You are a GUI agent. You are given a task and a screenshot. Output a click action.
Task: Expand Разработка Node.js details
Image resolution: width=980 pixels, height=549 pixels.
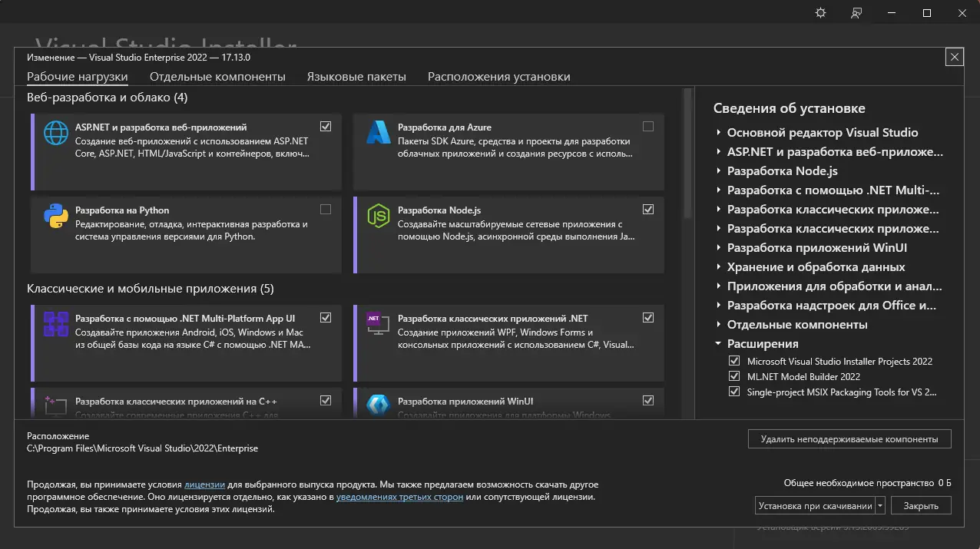click(x=718, y=171)
